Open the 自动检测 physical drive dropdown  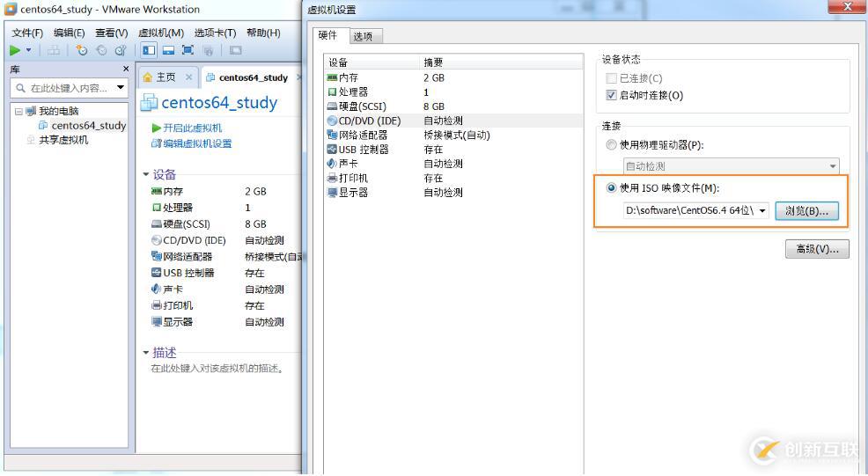point(732,166)
